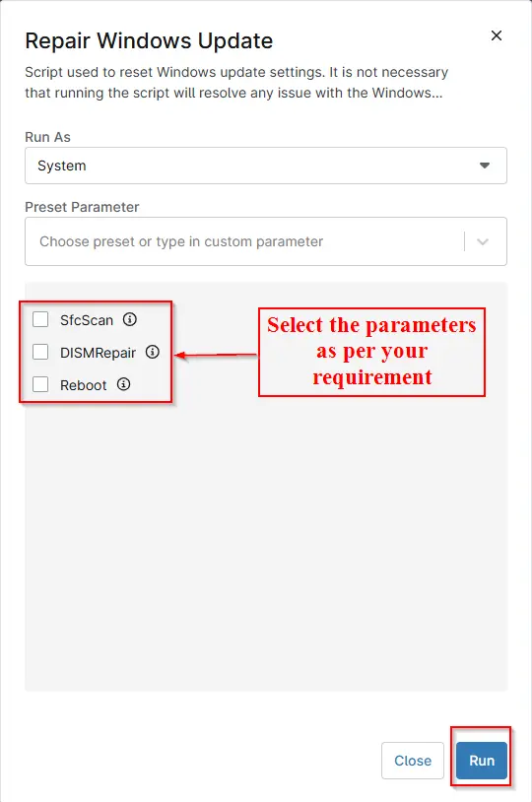Screen dimensions: 532x802
Task: Run the Repair Windows Update script
Action: (482, 761)
